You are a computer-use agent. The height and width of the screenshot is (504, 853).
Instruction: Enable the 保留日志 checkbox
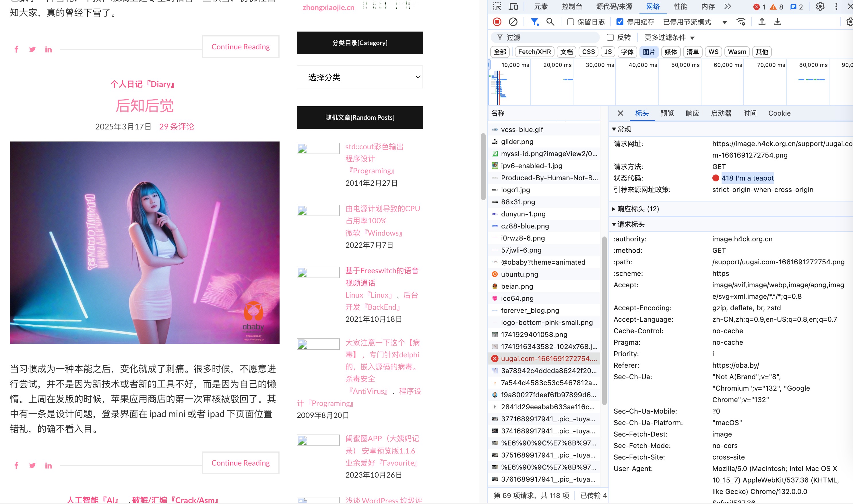(x=571, y=22)
